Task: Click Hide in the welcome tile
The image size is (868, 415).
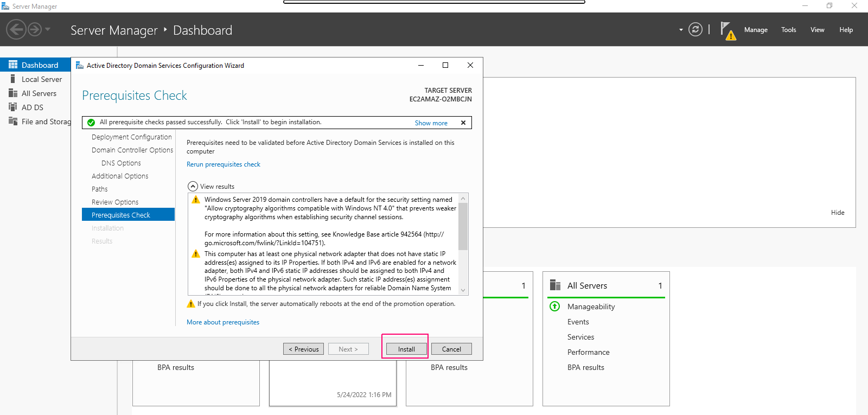Action: (x=838, y=213)
